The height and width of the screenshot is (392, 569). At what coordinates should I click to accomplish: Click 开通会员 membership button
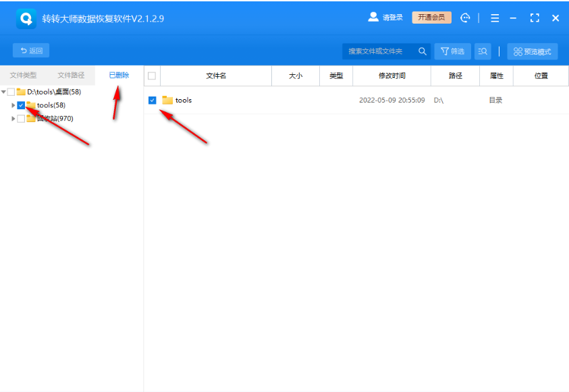click(431, 17)
